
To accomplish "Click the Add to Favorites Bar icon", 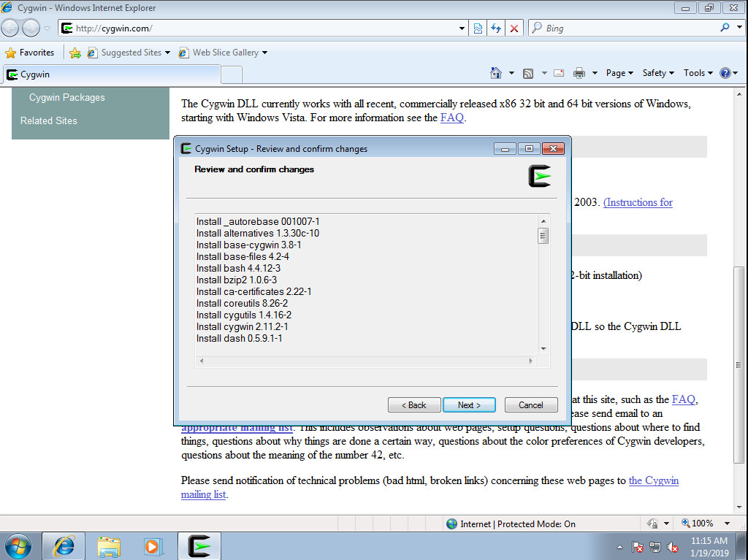I will pyautogui.click(x=75, y=53).
